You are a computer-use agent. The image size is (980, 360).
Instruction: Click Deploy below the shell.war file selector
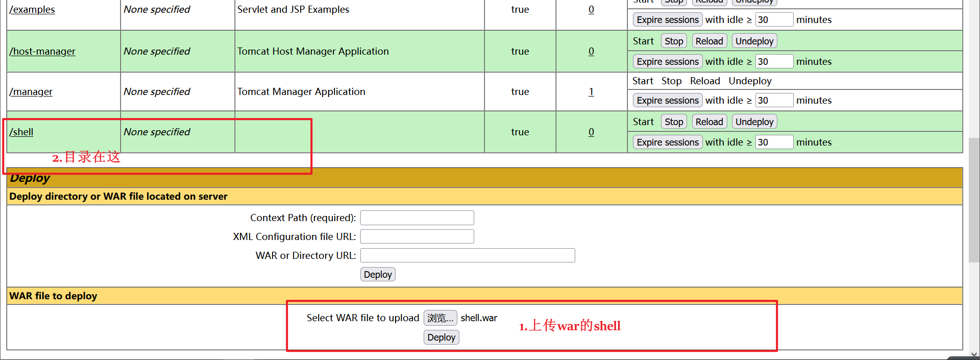(442, 338)
